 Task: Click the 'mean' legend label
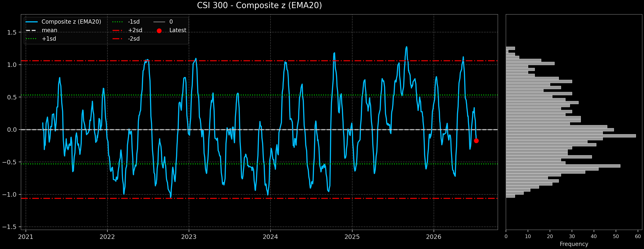click(x=49, y=30)
